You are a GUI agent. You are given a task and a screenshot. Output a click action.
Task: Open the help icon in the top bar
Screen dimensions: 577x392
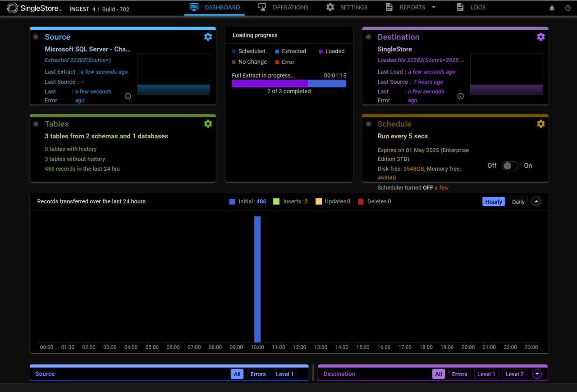pyautogui.click(x=567, y=8)
